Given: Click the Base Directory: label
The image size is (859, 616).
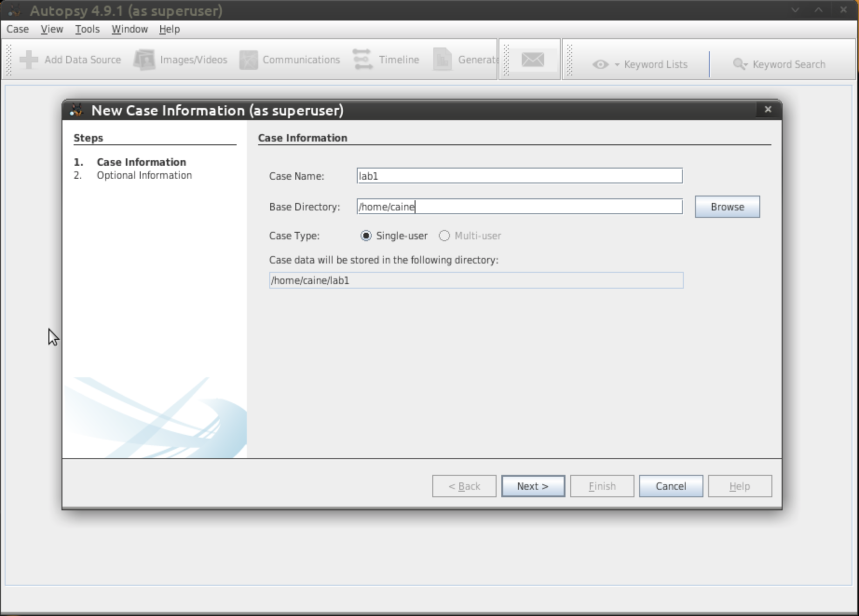Looking at the screenshot, I should pyautogui.click(x=305, y=207).
